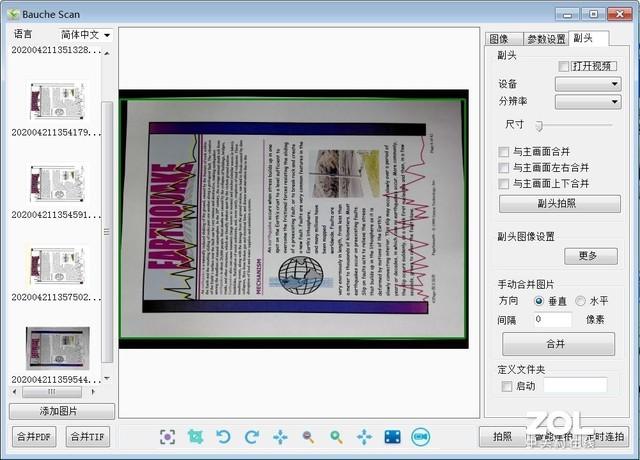Minimize the Bauche Scan window
The image size is (640, 460).
click(567, 14)
